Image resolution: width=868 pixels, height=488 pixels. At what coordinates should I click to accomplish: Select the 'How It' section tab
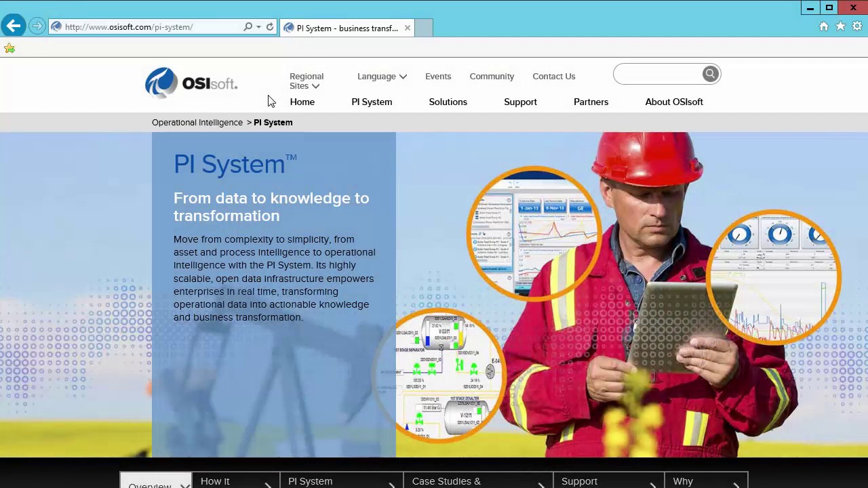coord(236,481)
